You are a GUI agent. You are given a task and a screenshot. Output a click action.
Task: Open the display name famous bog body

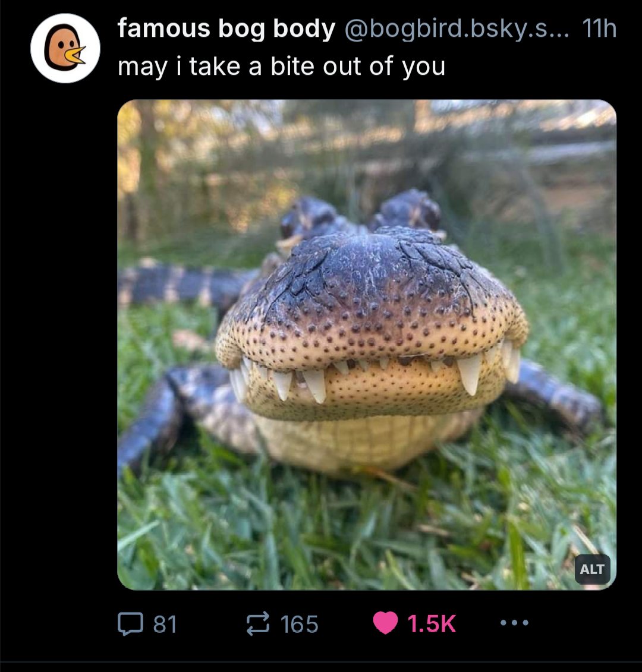click(x=226, y=29)
